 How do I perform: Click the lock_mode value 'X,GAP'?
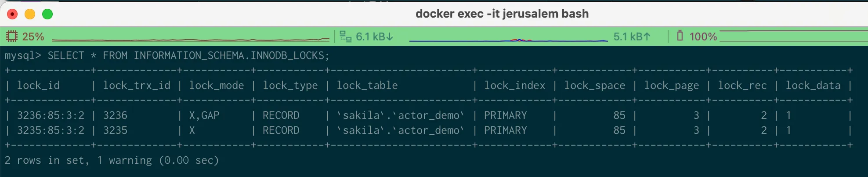204,115
